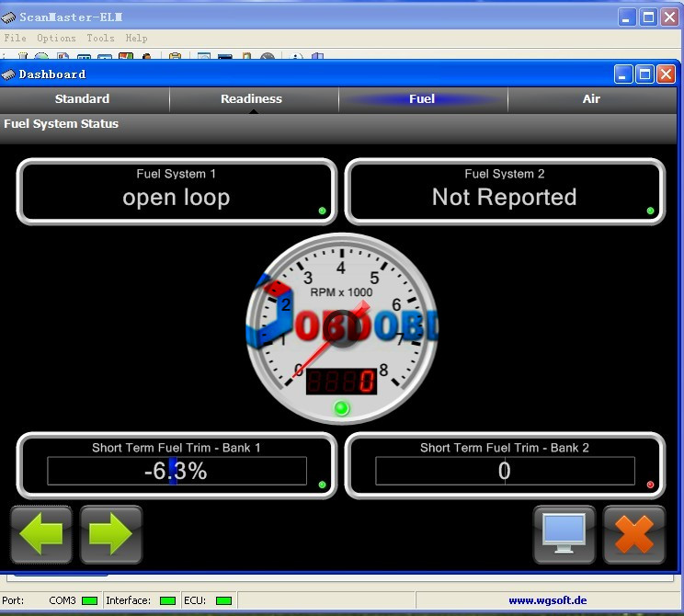This screenshot has width=684, height=616.
Task: Open the Tools menu
Action: [100, 38]
